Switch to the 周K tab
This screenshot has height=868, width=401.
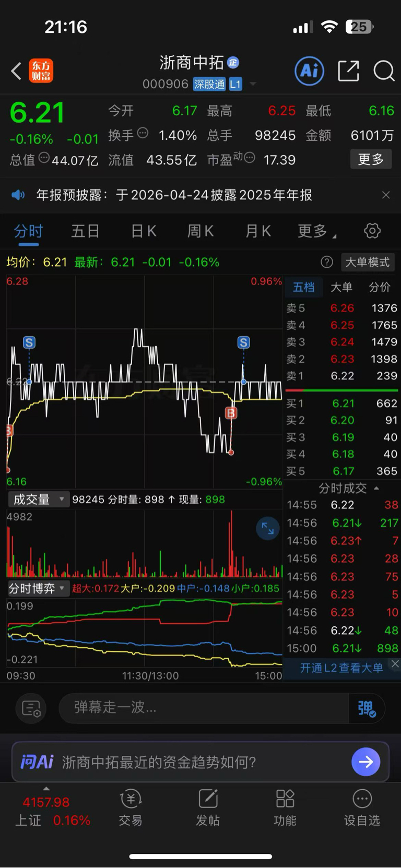(200, 231)
